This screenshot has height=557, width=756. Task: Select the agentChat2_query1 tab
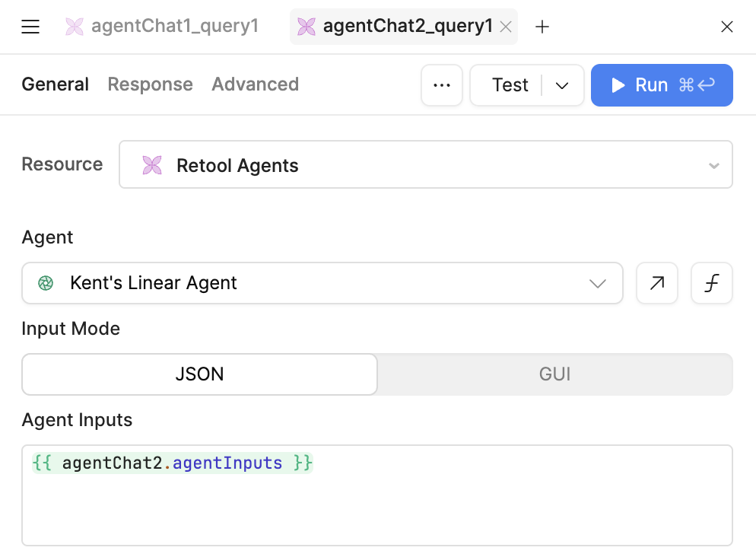(x=395, y=27)
